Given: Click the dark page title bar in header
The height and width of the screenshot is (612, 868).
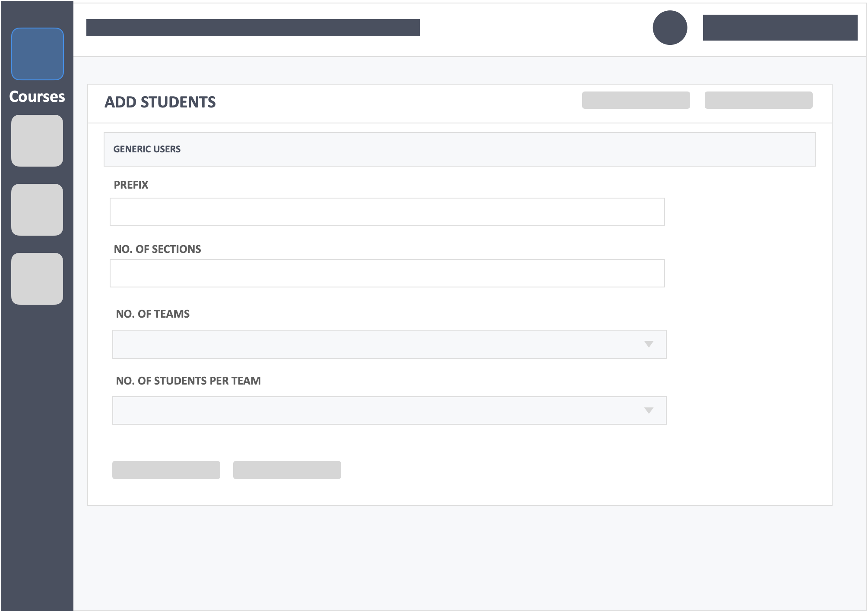Looking at the screenshot, I should coord(253,28).
